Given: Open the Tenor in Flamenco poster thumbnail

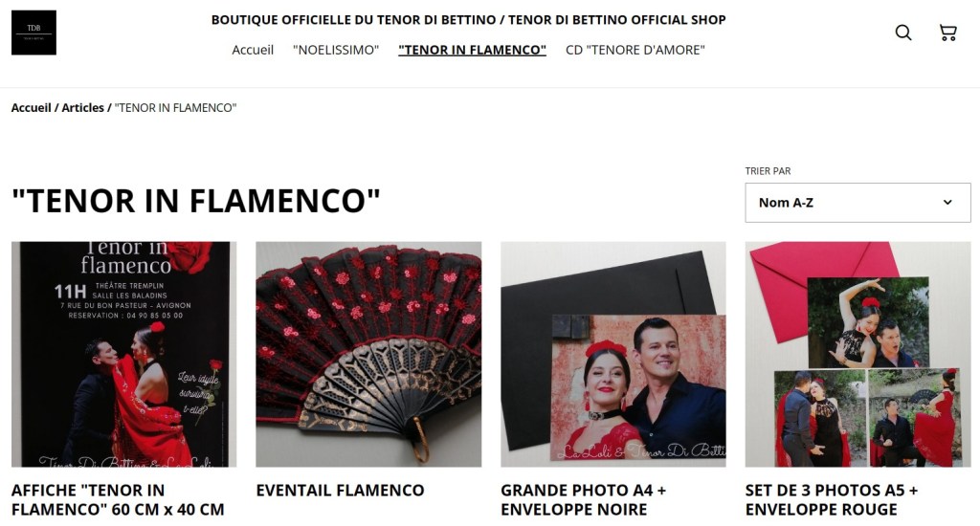Looking at the screenshot, I should coord(123,354).
